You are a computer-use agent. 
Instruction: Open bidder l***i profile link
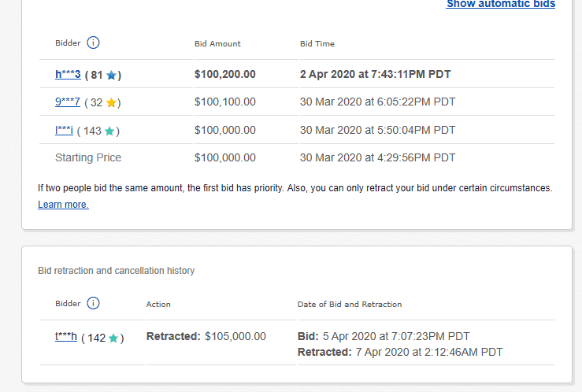click(x=65, y=130)
